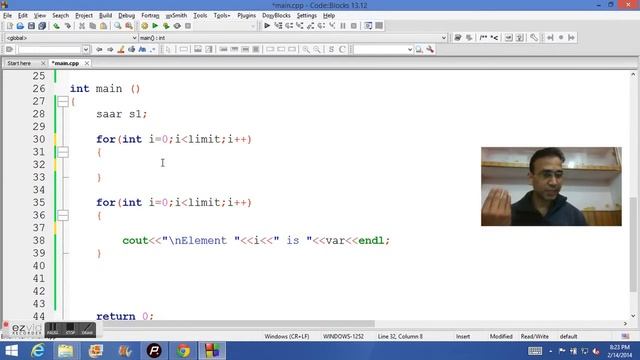Expand the search text combo box arrow
The width and height of the screenshot is (640, 360).
coord(86,49)
